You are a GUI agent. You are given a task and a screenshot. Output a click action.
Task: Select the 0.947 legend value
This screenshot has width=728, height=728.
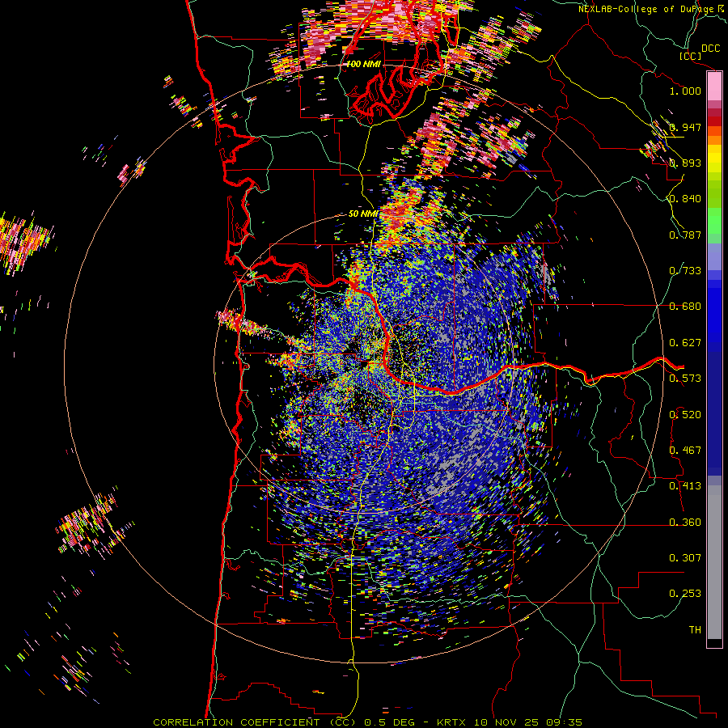tap(685, 127)
